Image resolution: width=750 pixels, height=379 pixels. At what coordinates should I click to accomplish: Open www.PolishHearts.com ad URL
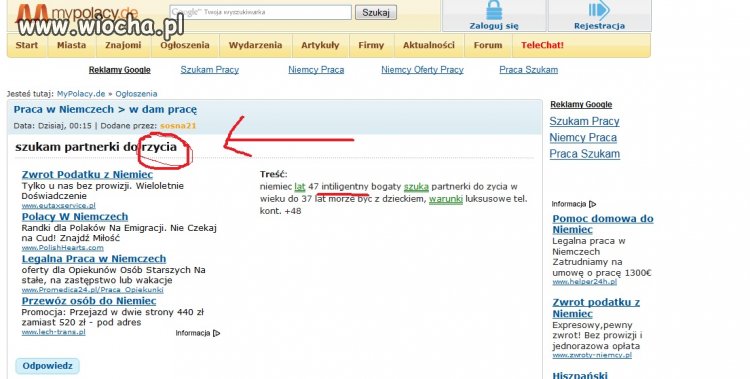[x=63, y=248]
